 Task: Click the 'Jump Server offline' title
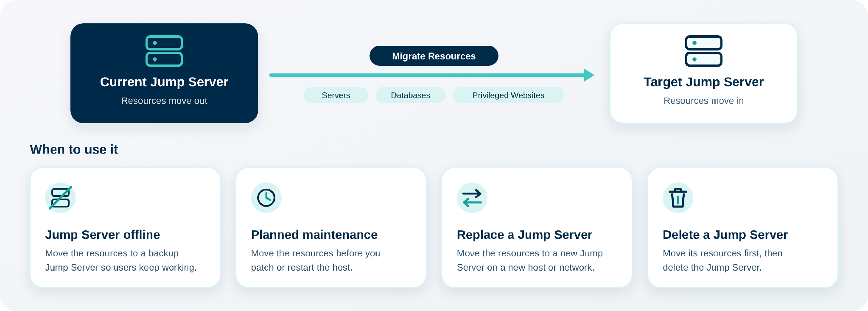click(103, 235)
